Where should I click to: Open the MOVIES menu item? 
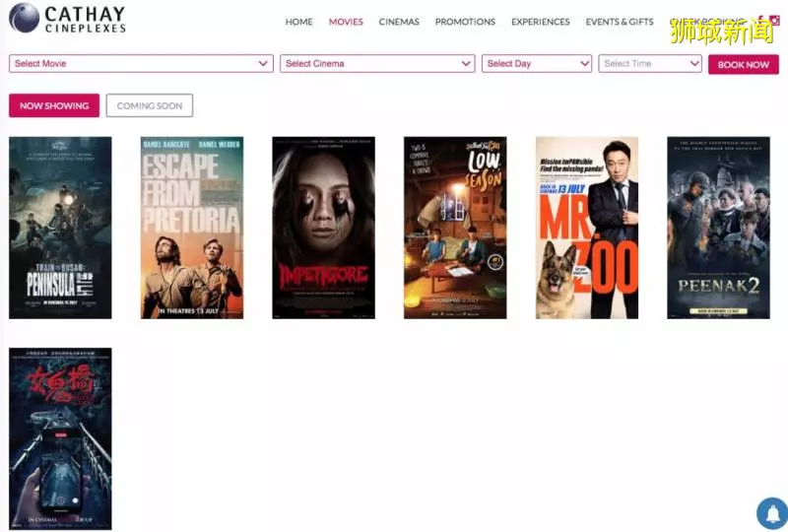coord(346,22)
